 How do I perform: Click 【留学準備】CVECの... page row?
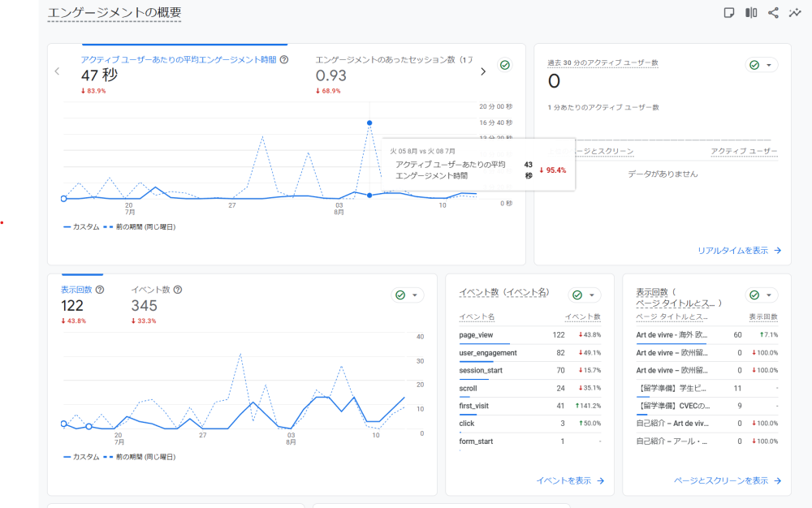tap(707, 406)
